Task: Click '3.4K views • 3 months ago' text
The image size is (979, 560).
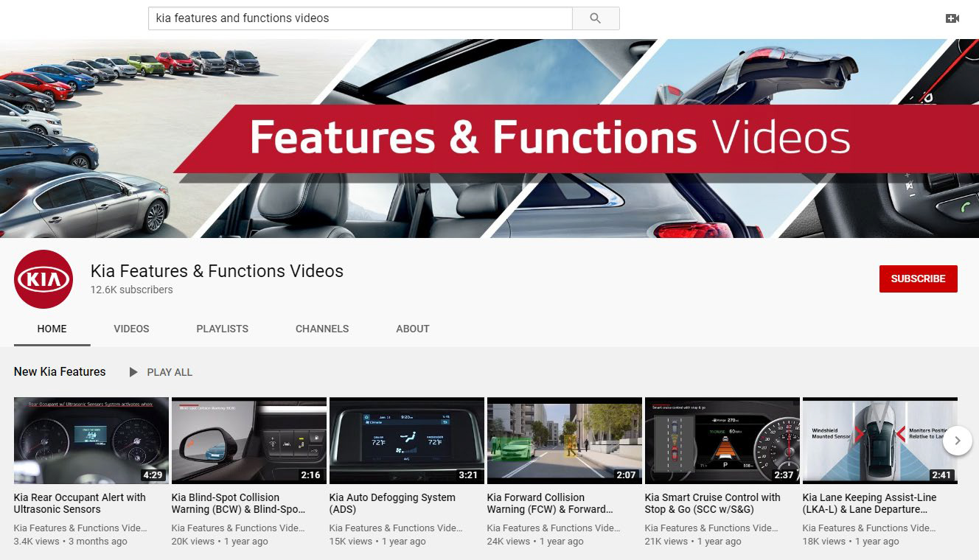Action: [x=71, y=541]
